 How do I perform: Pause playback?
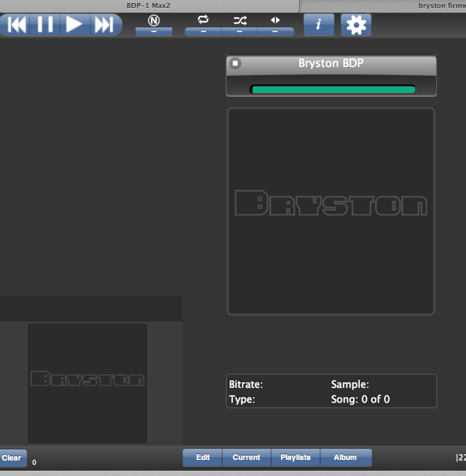(x=45, y=24)
